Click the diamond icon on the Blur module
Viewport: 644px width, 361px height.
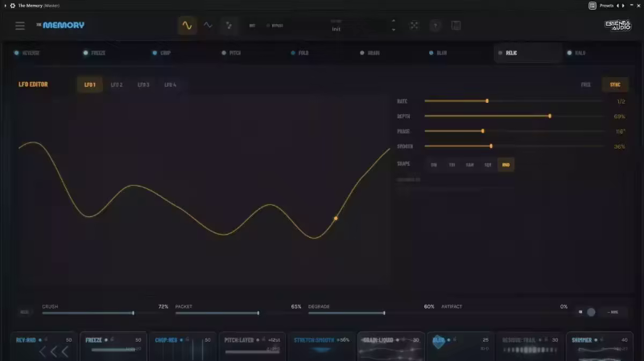(x=439, y=341)
